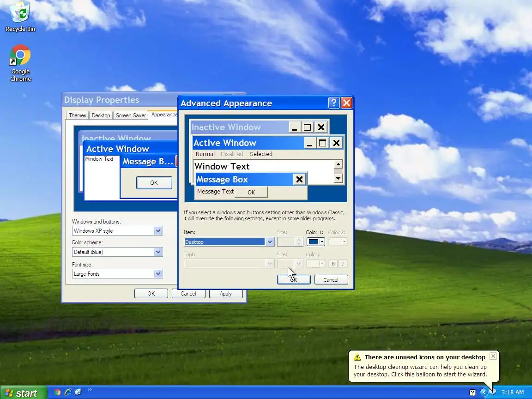532x399 pixels.
Task: Open the Font size dropdown showing Large Fonts
Action: (x=117, y=274)
